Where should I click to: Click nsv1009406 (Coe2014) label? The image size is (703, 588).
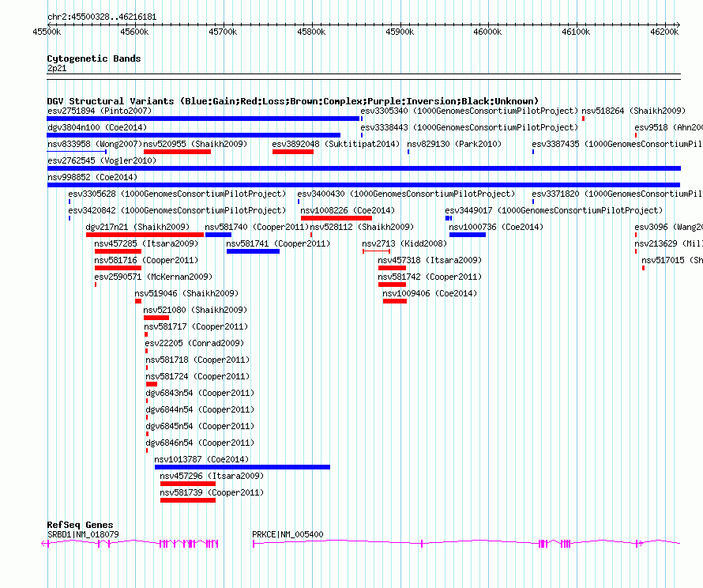click(x=430, y=293)
